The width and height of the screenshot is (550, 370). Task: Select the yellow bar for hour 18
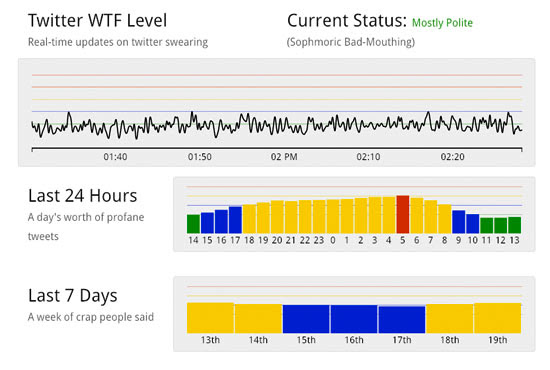(x=249, y=219)
